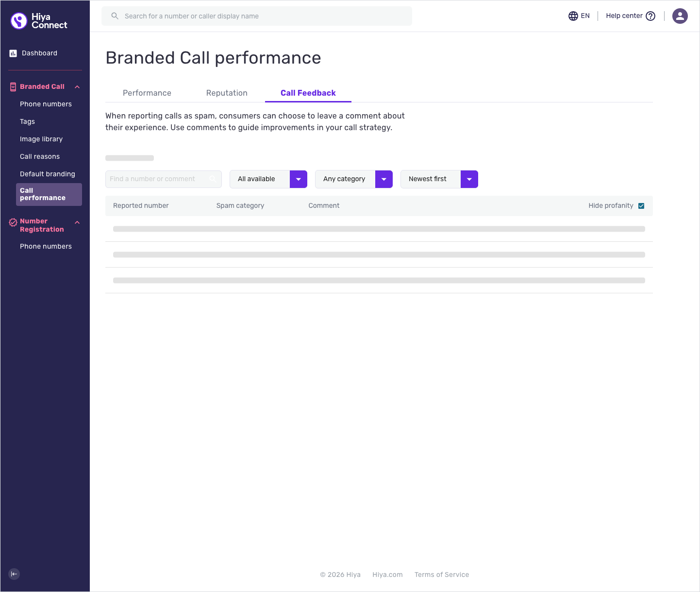This screenshot has width=700, height=592.
Task: Go to Image library
Action: [41, 139]
